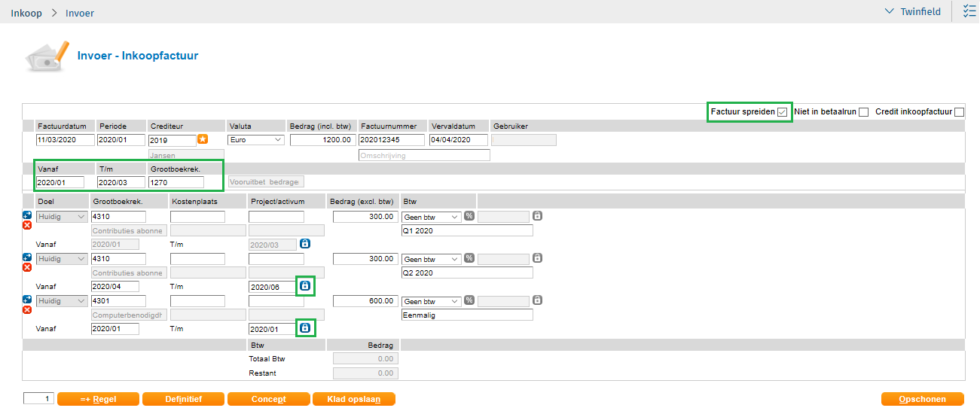Screen dimensions: 980x411
Task: Click the gray lock icon on Q2 2020 line
Action: [537, 258]
